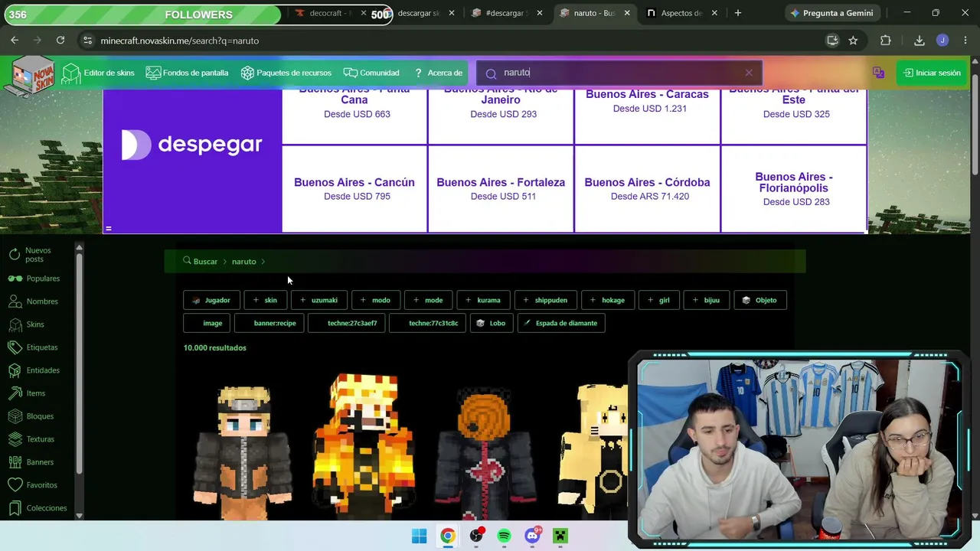Add the skin tag filter
Screen dimensions: 980x551
(264, 300)
